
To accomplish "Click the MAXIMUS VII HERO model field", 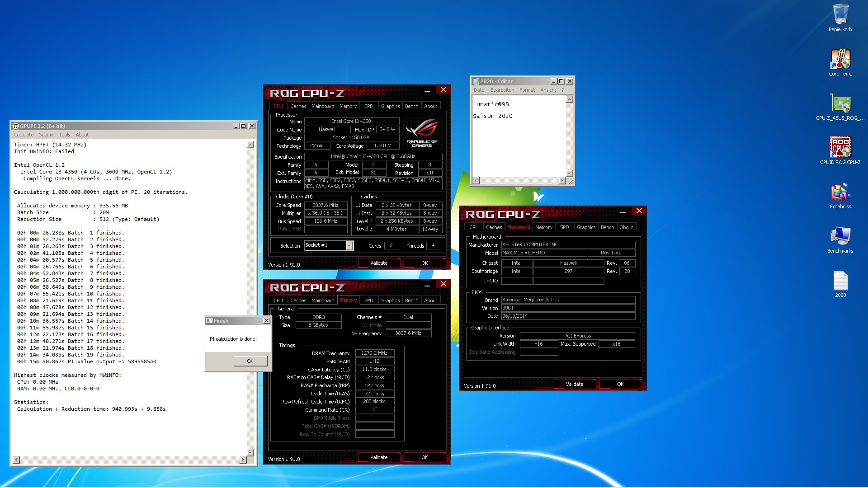I will point(544,253).
